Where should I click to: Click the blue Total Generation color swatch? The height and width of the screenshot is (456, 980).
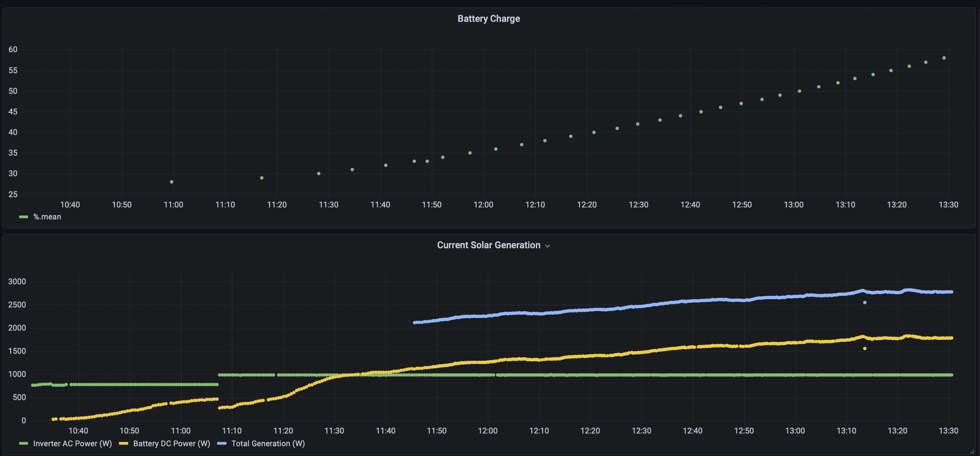click(x=222, y=444)
